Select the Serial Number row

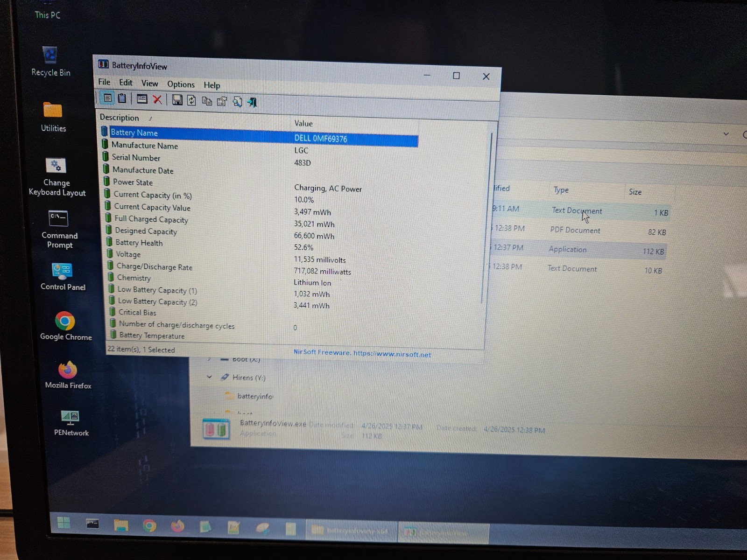(x=260, y=160)
